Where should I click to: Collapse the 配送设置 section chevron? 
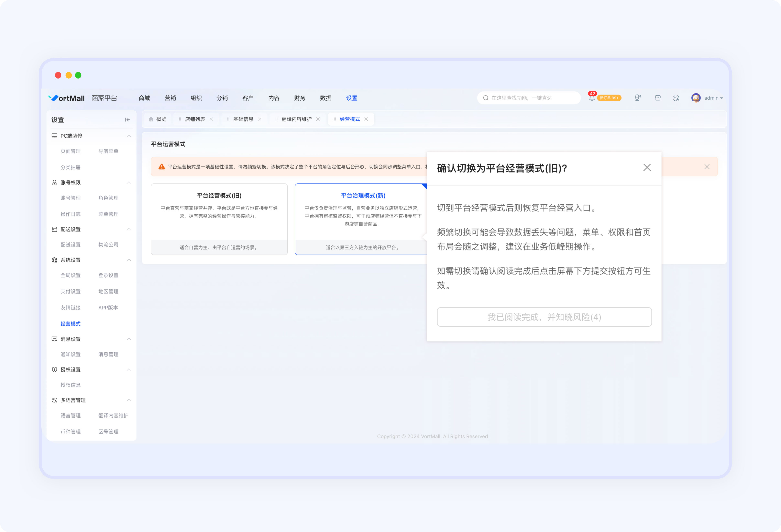click(x=129, y=229)
